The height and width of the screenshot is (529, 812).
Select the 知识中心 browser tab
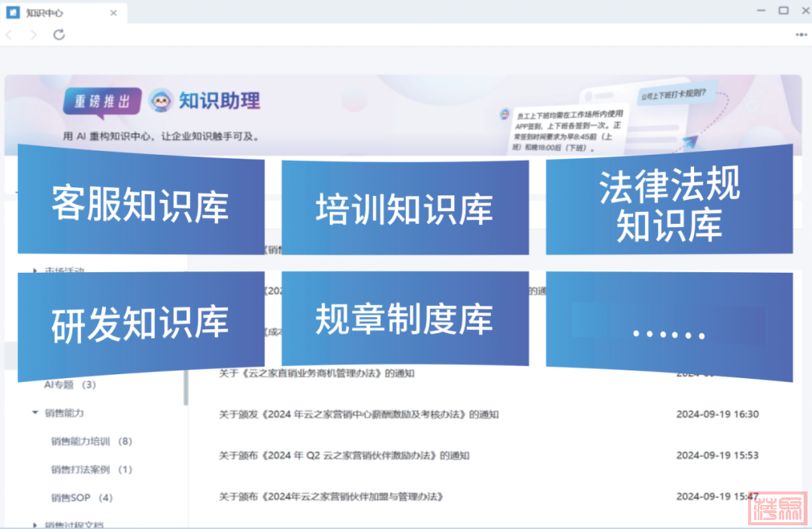coord(60,13)
